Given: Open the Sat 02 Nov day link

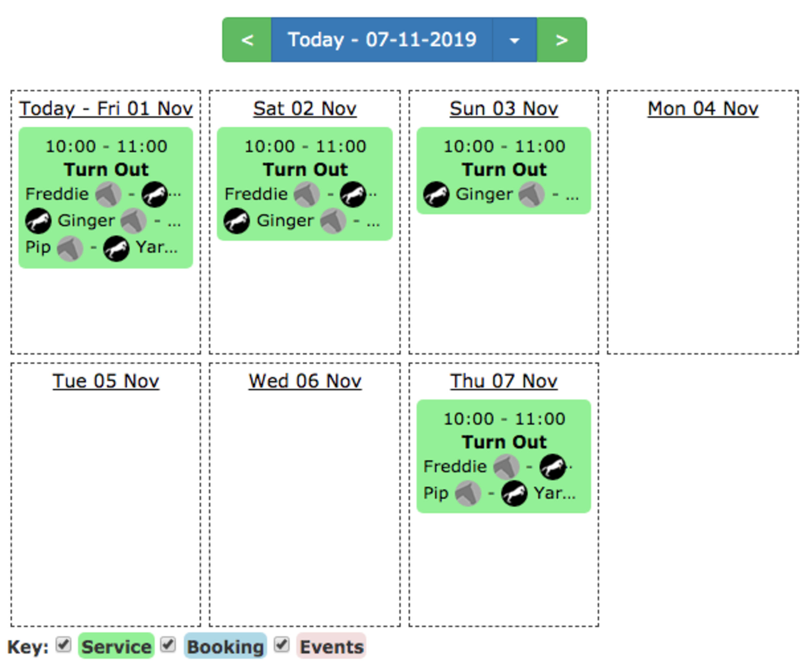Looking at the screenshot, I should point(305,109).
